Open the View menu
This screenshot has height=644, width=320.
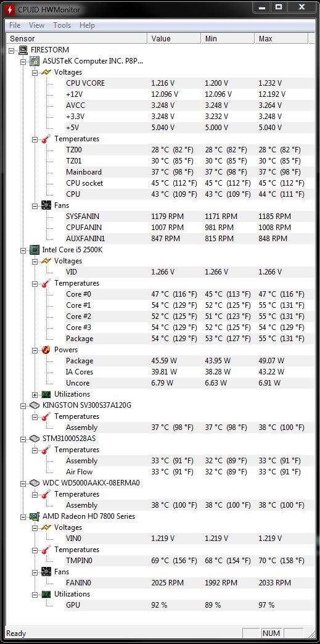(x=36, y=25)
